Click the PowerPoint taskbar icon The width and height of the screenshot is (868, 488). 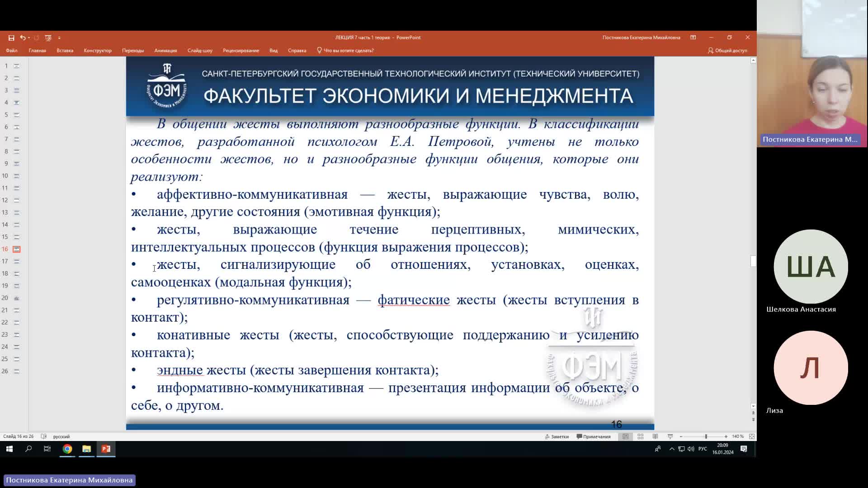tap(106, 449)
